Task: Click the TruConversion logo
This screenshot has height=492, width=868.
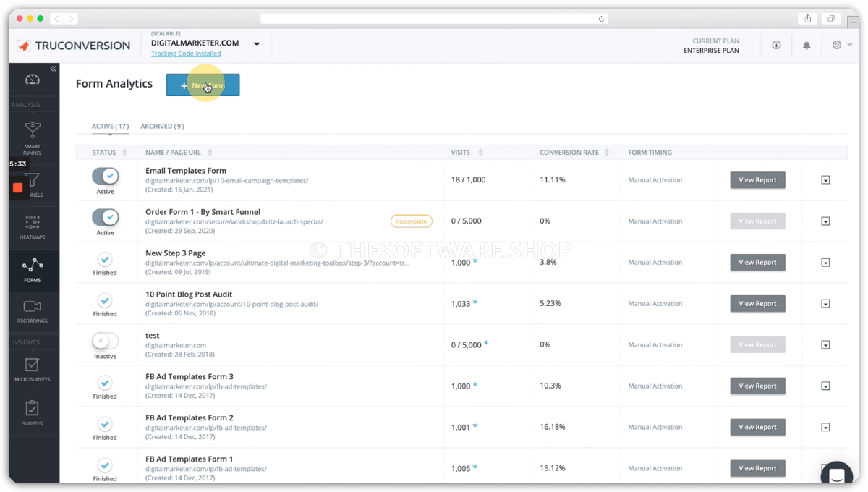Action: point(73,46)
